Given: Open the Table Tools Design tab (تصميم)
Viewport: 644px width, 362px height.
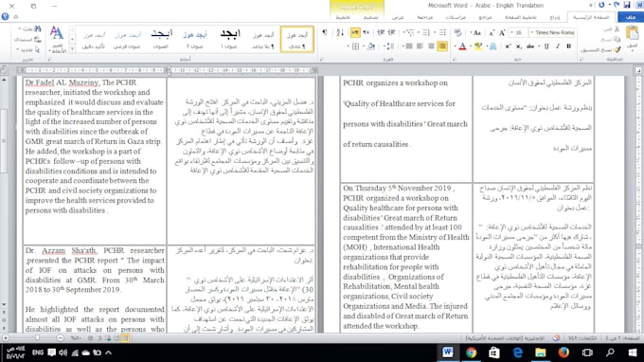Looking at the screenshot, I should coord(370,17).
